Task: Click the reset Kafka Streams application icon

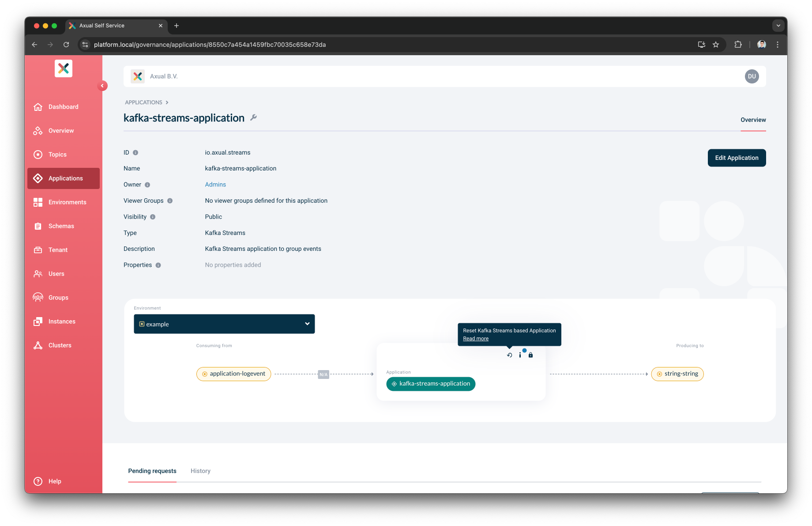Action: point(509,355)
